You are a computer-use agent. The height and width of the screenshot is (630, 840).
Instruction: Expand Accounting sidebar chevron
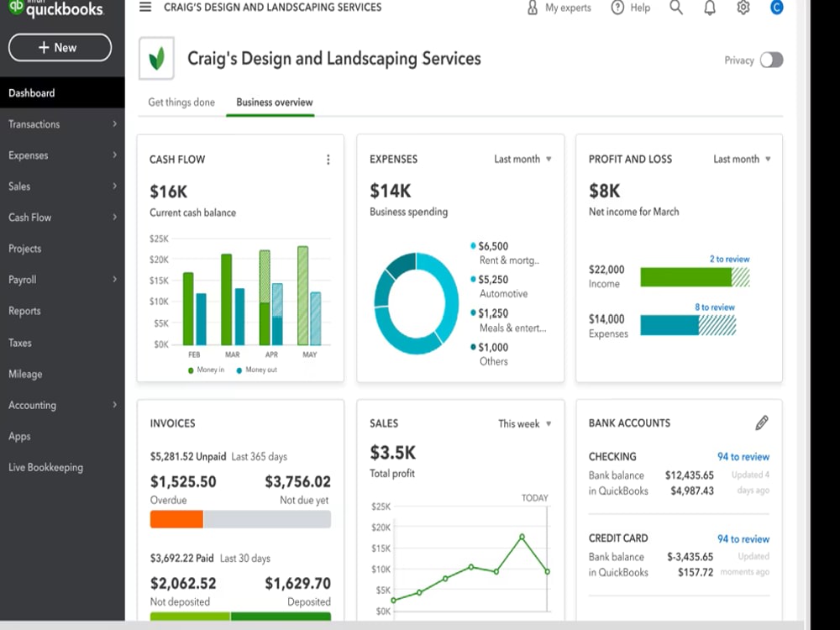tap(114, 405)
